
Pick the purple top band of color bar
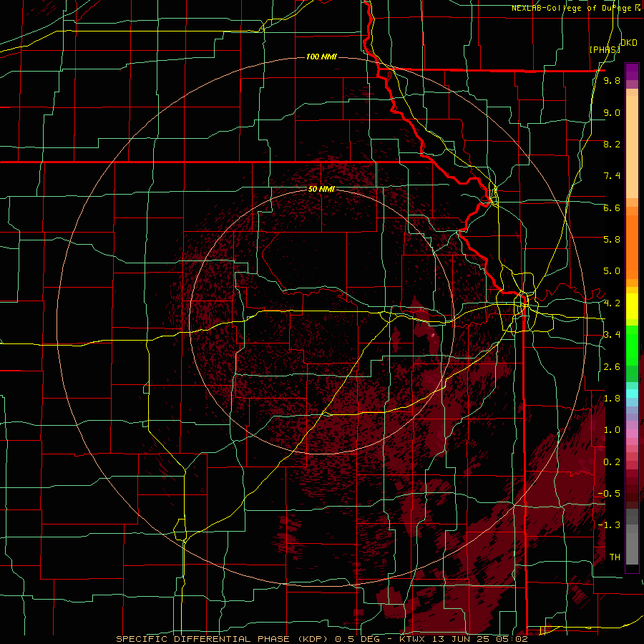tap(632, 72)
